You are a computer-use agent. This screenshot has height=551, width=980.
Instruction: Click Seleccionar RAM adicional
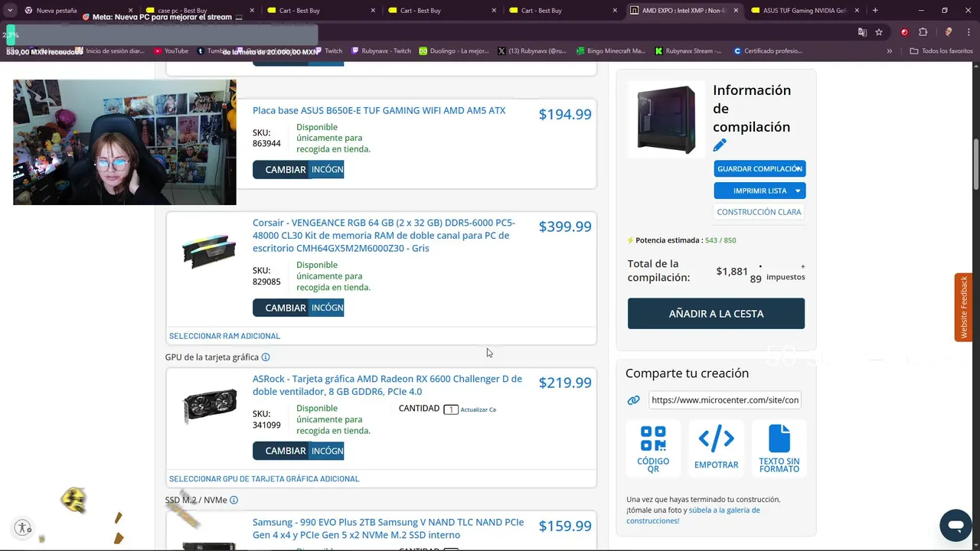(x=224, y=336)
